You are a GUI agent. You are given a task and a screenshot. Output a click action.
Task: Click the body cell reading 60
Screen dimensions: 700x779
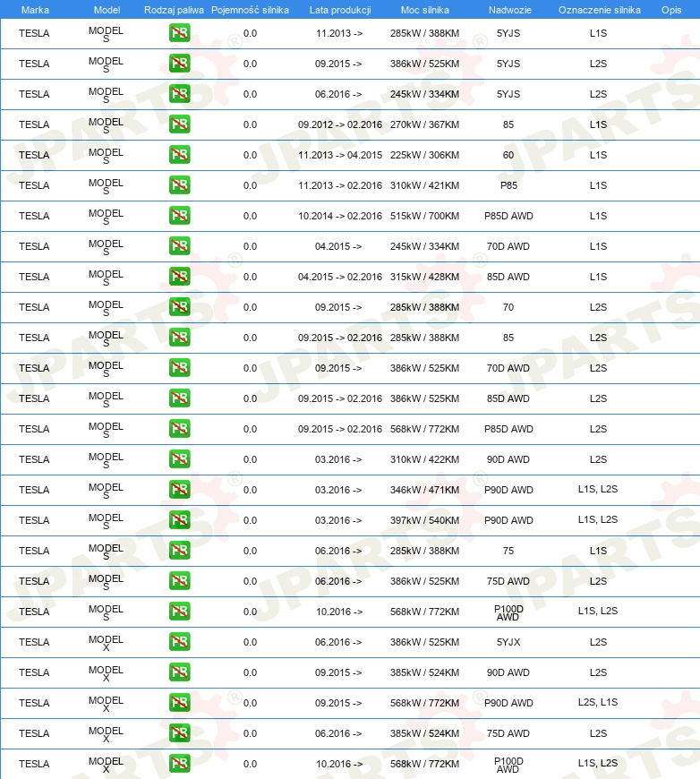508,155
